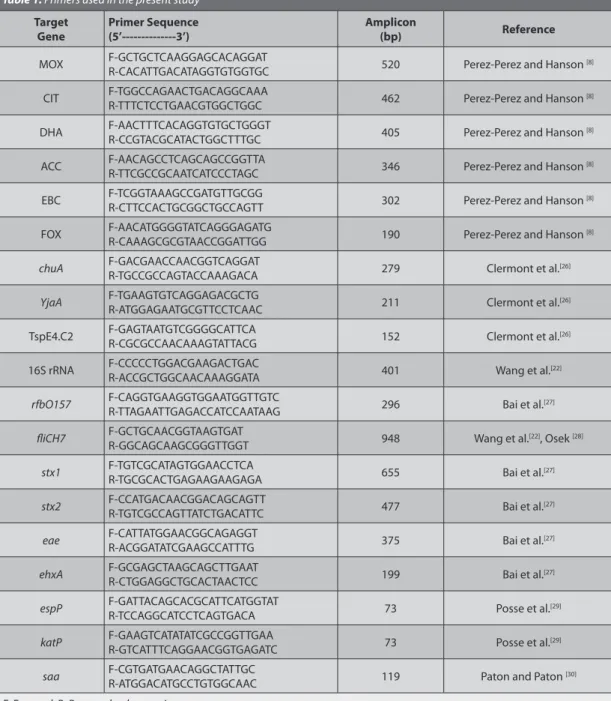
Task: Select the FOX amplicon size 190
Action: tap(390, 235)
